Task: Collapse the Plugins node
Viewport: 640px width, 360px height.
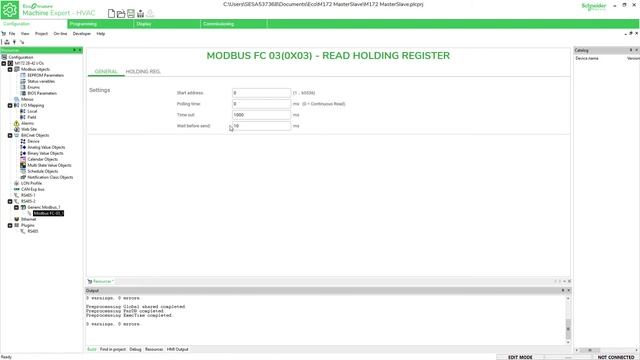Action: 10,225
